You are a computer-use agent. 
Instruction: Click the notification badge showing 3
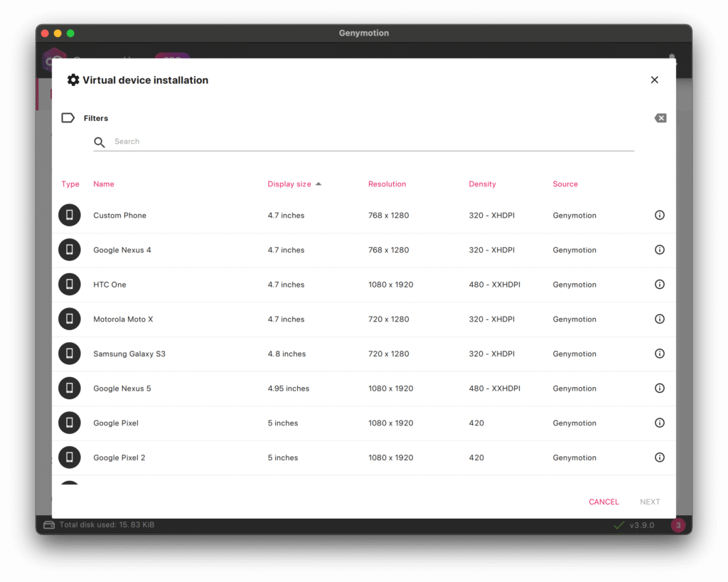(678, 524)
